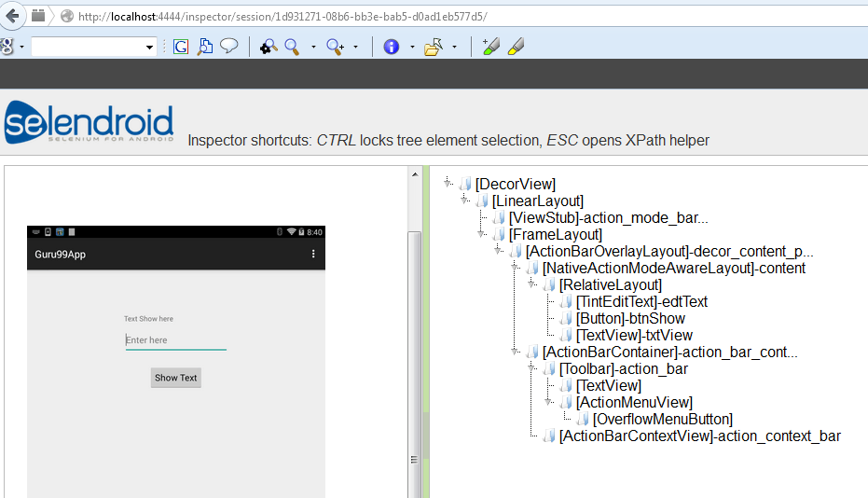Open the dropdown arrow beside the folder icon
Viewport: 868px width, 498px height.
(x=454, y=47)
